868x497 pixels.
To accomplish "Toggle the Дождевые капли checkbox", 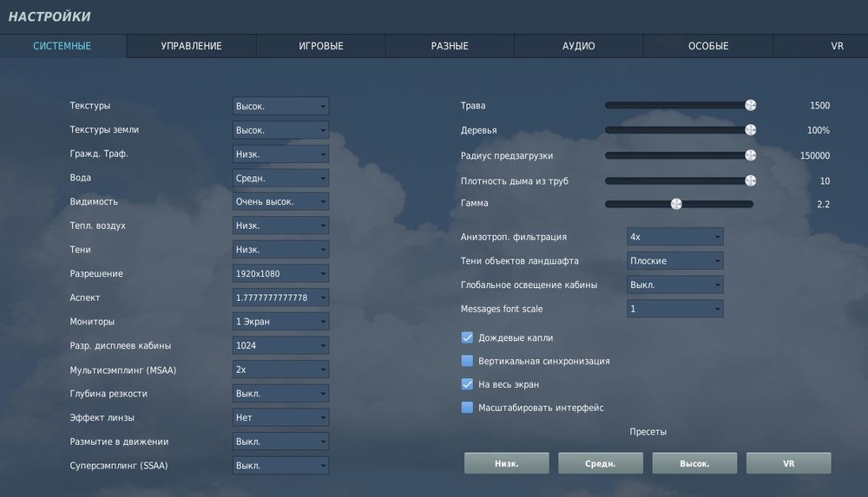I will [x=467, y=337].
